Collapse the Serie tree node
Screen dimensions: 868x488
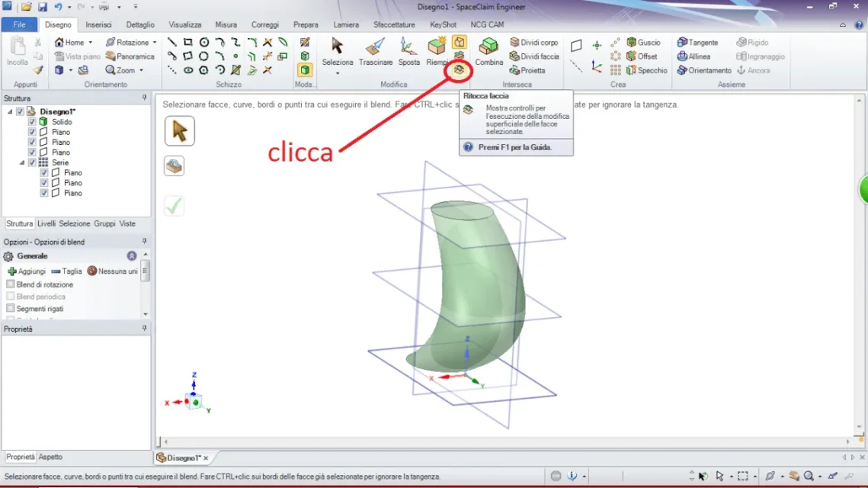[22, 162]
